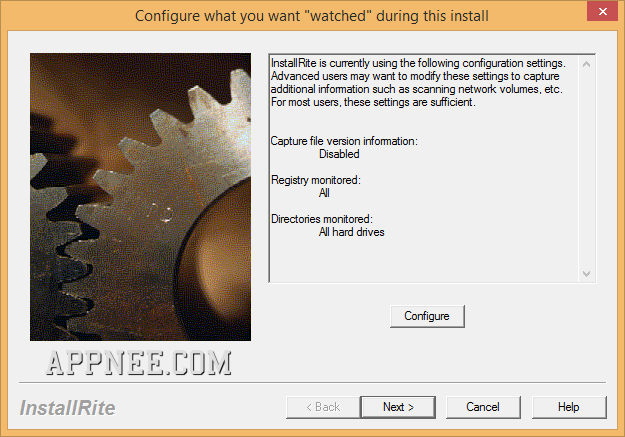Click the Configure button
The image size is (625, 437).
pos(427,316)
